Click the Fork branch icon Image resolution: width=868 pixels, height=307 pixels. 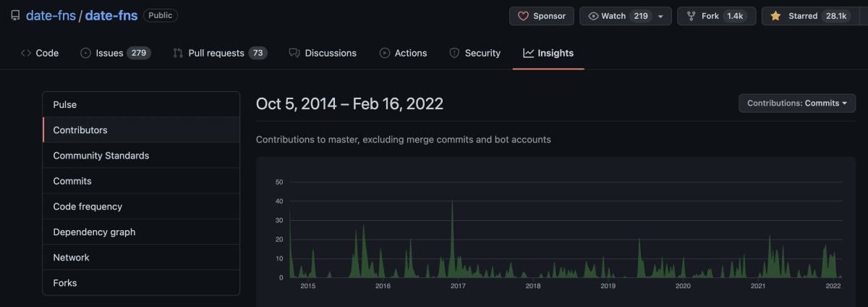tap(692, 16)
